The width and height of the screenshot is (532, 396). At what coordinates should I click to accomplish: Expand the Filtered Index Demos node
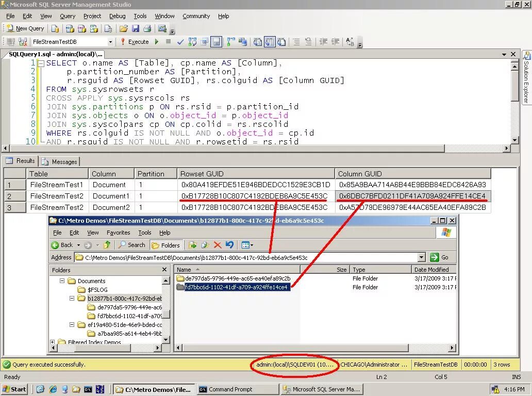coord(52,342)
